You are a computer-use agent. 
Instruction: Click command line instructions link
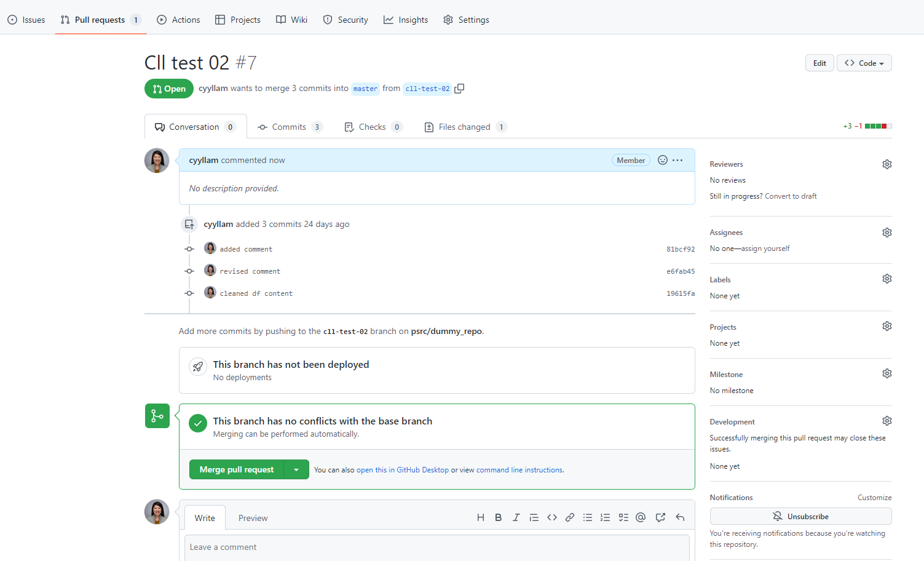[519, 470]
